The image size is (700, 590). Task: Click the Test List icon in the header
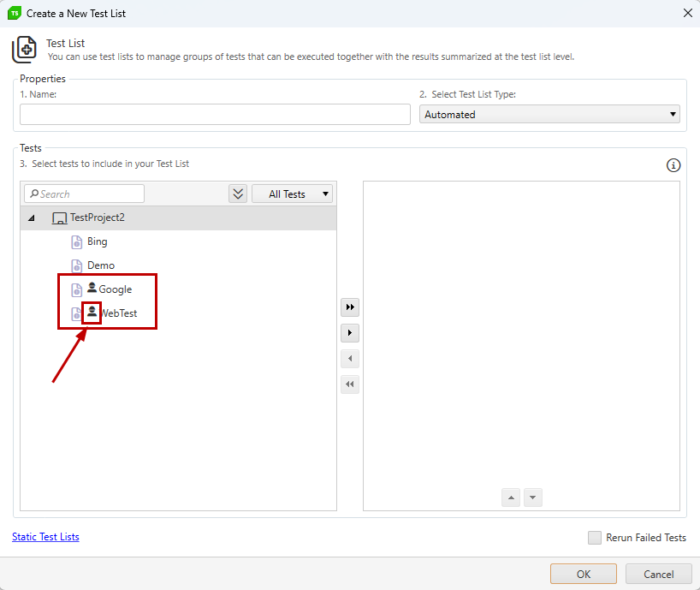pyautogui.click(x=24, y=50)
